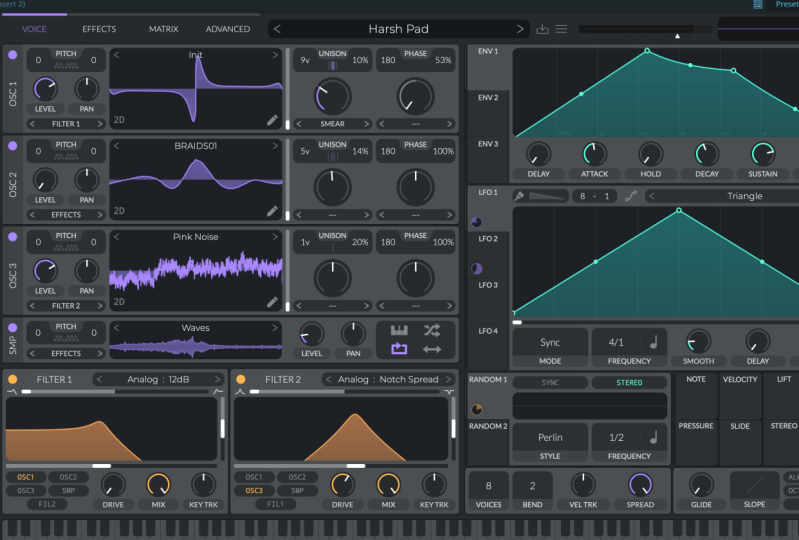Click the save preset icon
Screen dimensions: 799x540
(542, 29)
